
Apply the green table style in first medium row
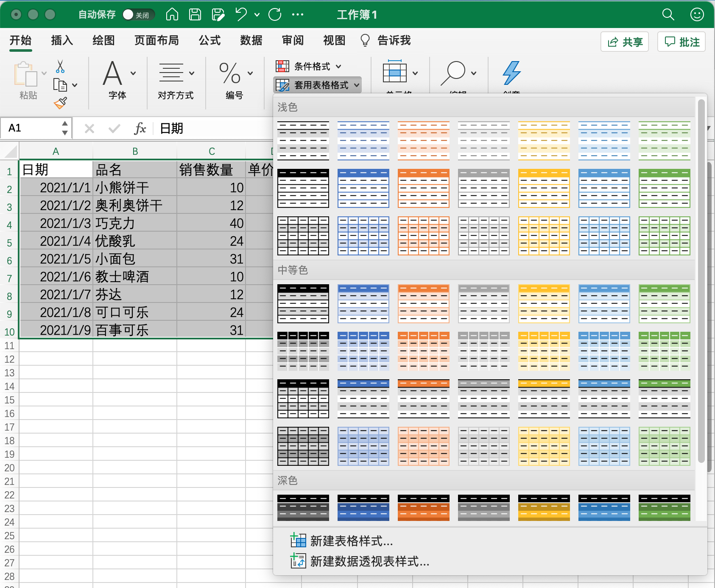pos(665,304)
